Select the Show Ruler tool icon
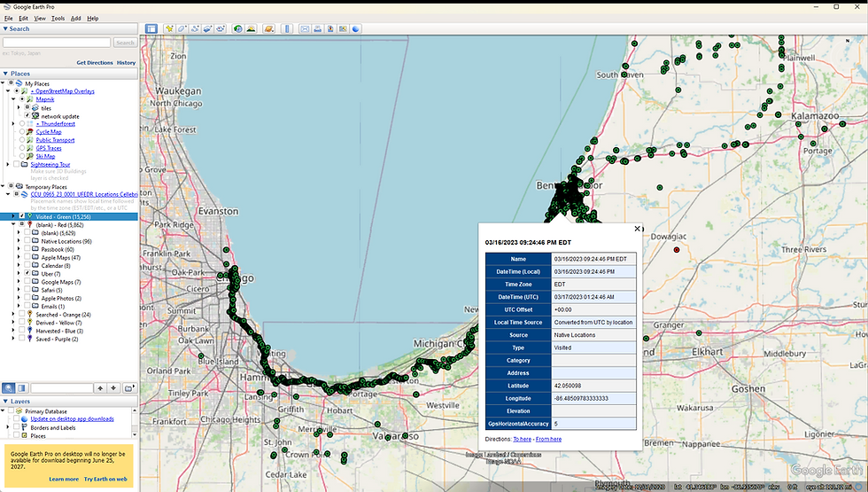This screenshot has height=492, width=868. pyautogui.click(x=287, y=28)
